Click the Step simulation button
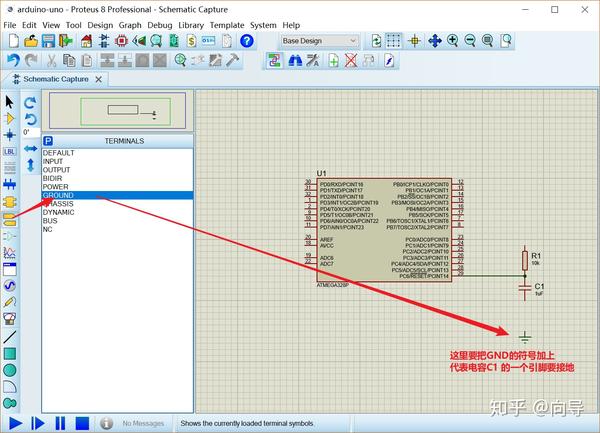The width and height of the screenshot is (600, 433). tap(38, 423)
